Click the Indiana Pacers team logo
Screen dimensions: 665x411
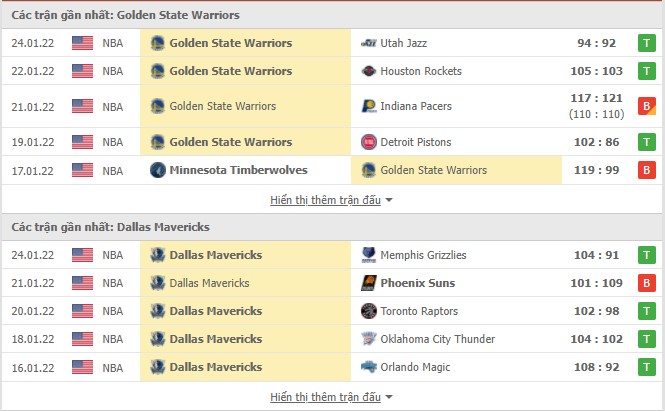coord(368,106)
